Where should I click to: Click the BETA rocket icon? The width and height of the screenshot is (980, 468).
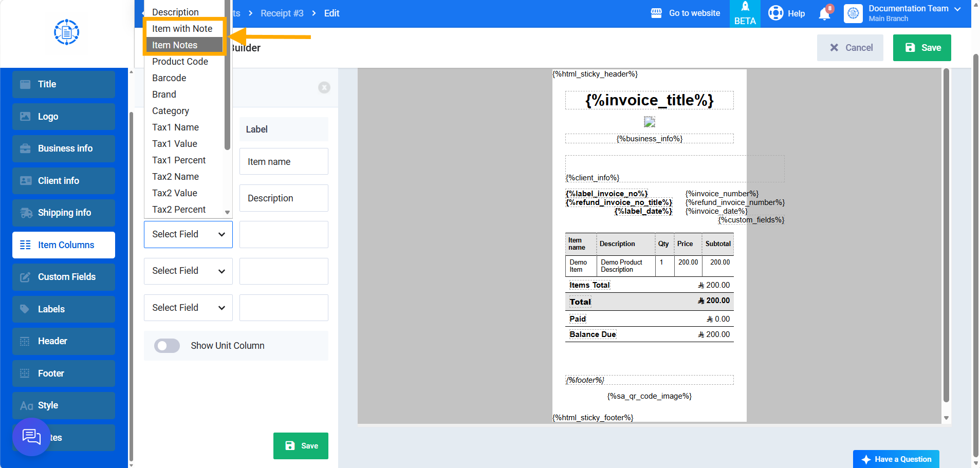coord(745,7)
